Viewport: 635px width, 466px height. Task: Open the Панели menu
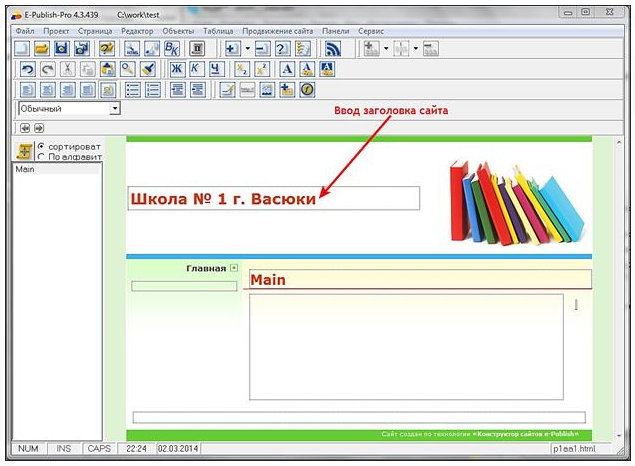coord(335,31)
